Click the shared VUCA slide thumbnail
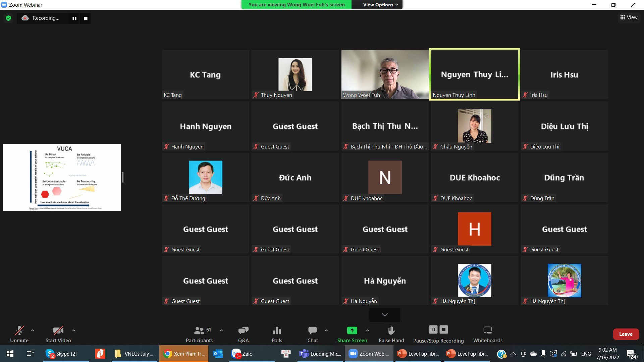This screenshot has height=362, width=644. [x=62, y=177]
